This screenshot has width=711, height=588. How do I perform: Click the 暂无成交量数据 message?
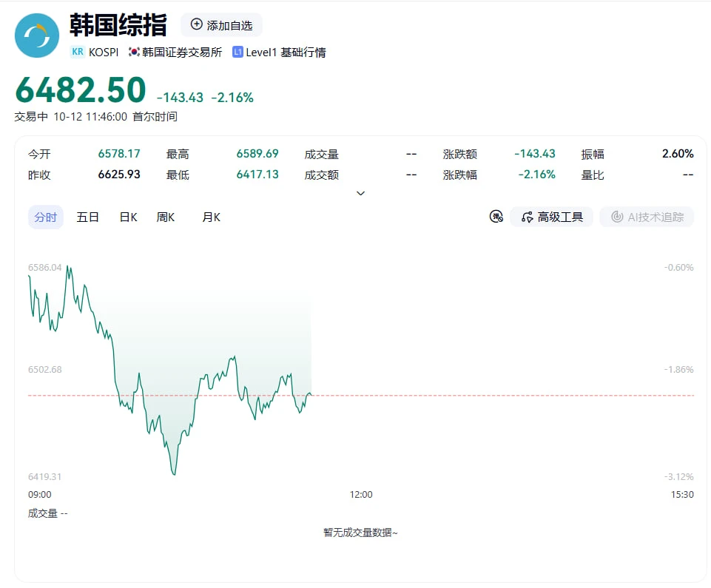[x=360, y=533]
